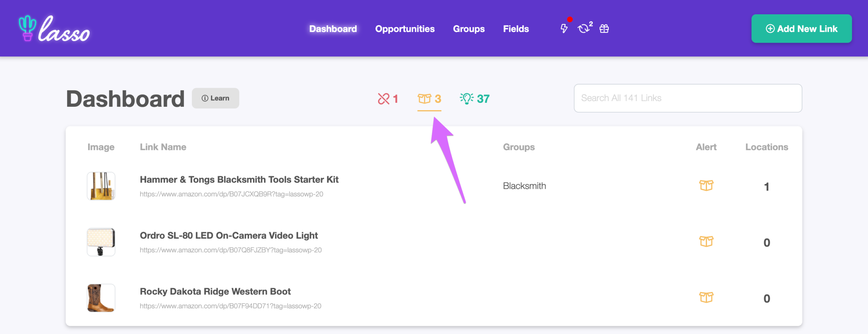Click the gift box icon in header
The width and height of the screenshot is (868, 334).
pyautogui.click(x=604, y=29)
